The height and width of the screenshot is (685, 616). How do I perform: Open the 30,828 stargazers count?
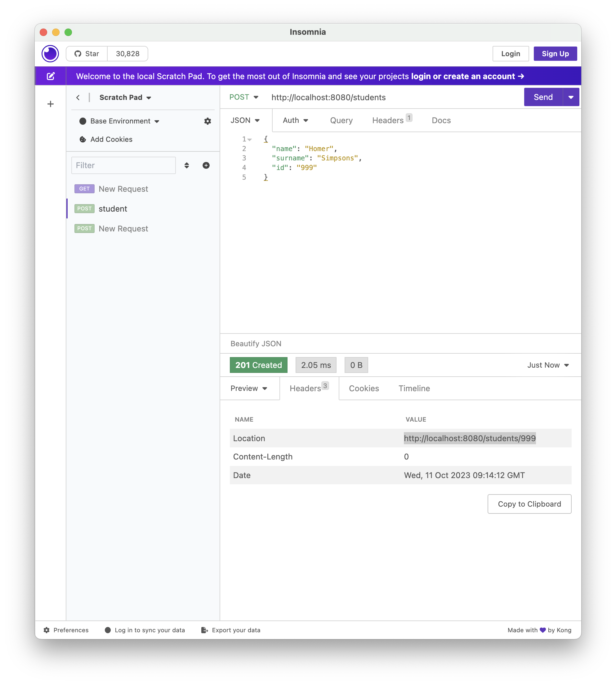tap(127, 53)
